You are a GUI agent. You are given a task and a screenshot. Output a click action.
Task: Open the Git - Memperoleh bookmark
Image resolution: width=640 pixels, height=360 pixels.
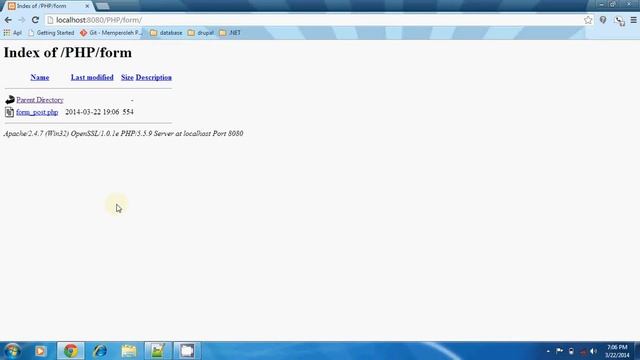(111, 33)
